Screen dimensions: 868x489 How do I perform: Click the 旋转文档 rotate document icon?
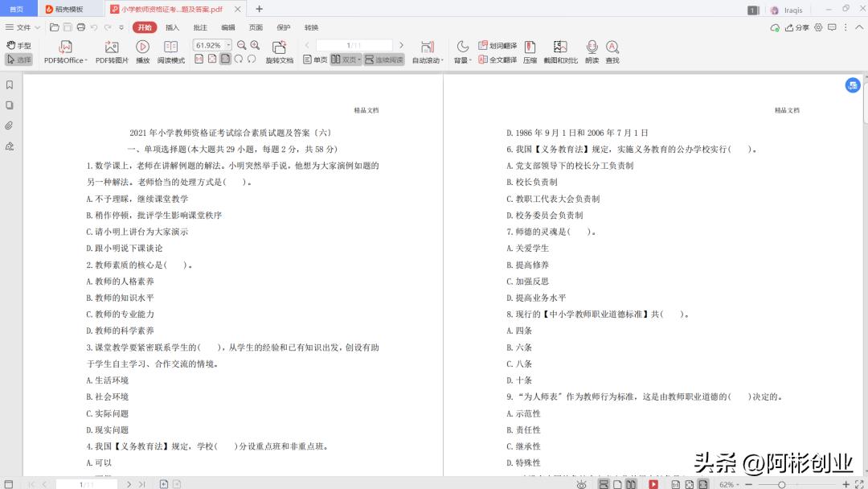coord(279,47)
